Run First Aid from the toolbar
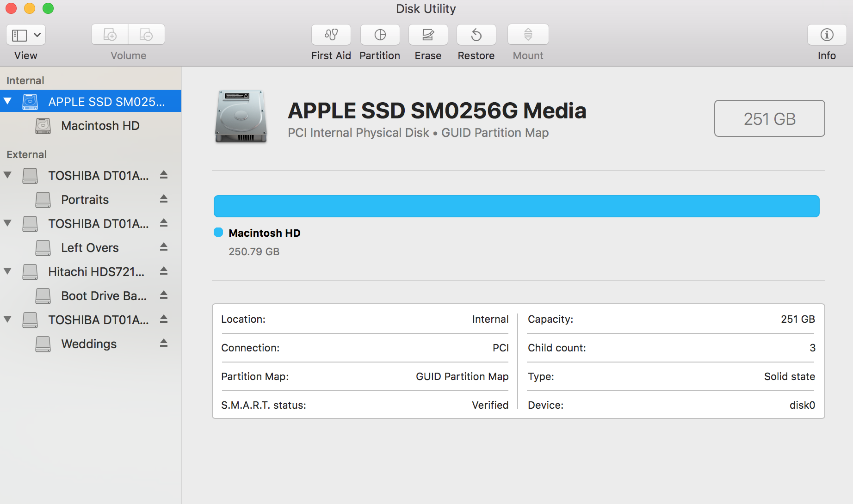 click(x=331, y=35)
